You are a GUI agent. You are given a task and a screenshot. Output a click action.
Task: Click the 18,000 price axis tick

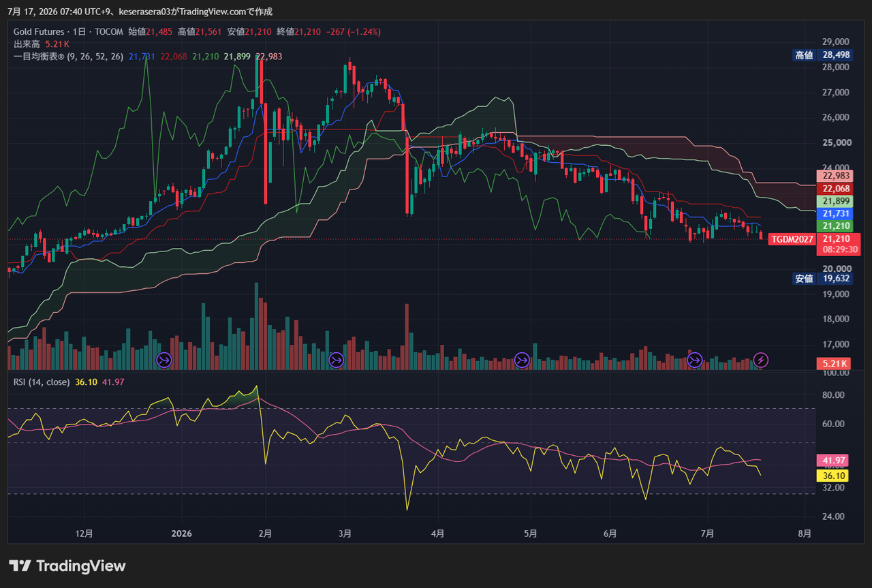click(x=835, y=320)
